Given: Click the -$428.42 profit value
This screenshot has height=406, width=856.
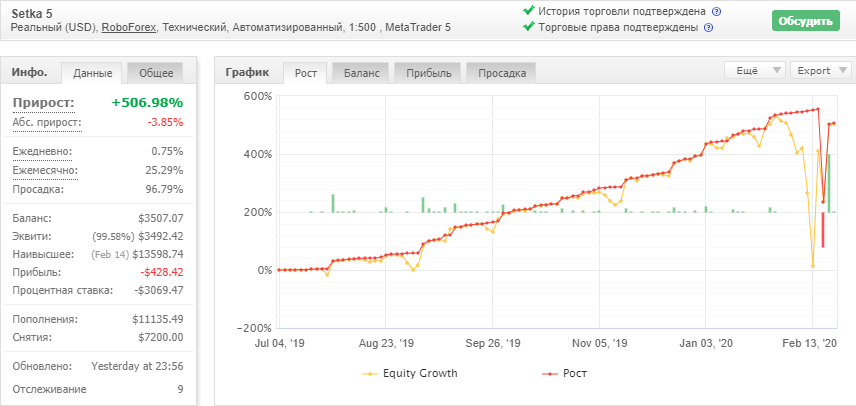Looking at the screenshot, I should tap(161, 272).
